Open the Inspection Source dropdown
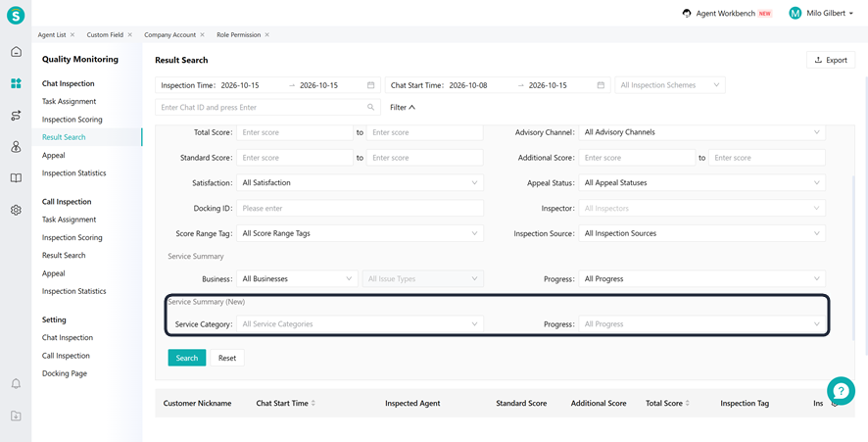This screenshot has width=868, height=442. 701,233
